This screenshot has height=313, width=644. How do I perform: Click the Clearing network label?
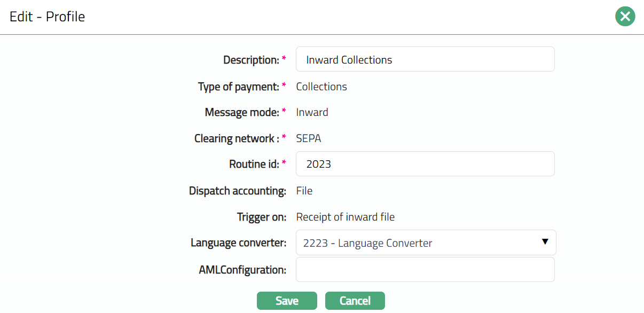(x=237, y=139)
